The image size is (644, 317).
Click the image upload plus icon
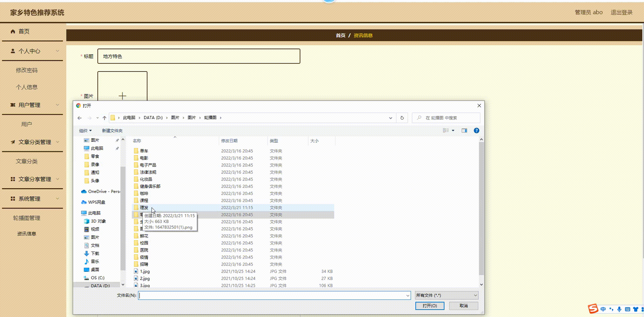[122, 96]
